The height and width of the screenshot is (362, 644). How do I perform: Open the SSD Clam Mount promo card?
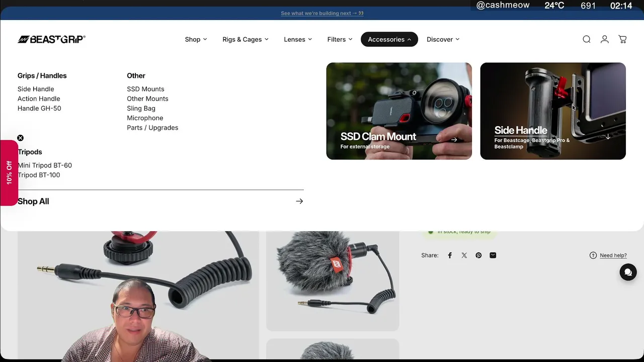pos(399,111)
